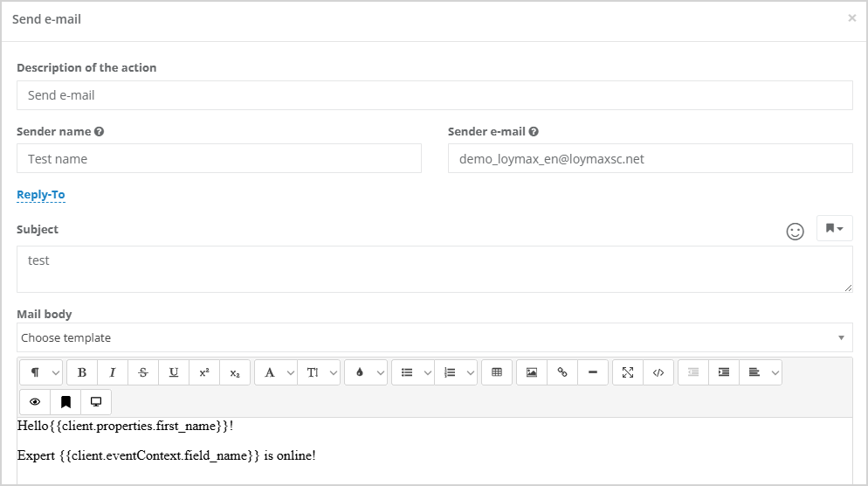
Task: Open the Choose template dropdown
Action: pyautogui.click(x=435, y=337)
